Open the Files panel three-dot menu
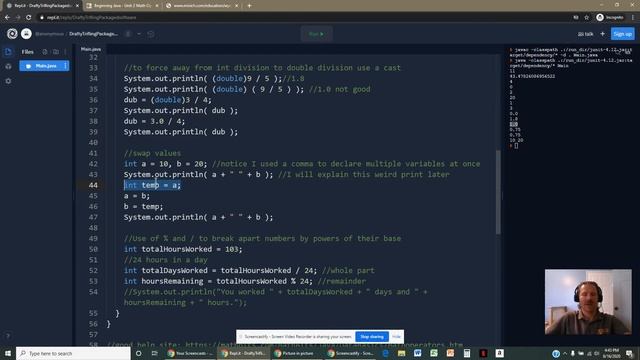The width and height of the screenshot is (640, 360). [x=65, y=52]
